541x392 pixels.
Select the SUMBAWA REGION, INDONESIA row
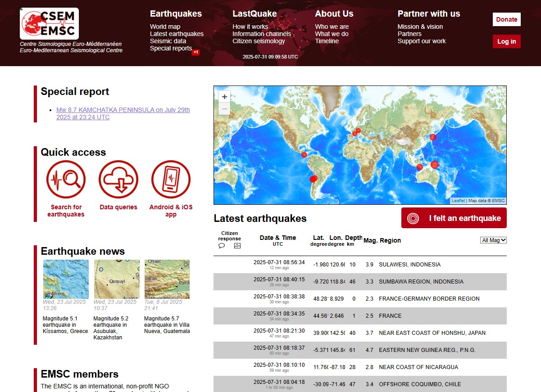click(x=360, y=282)
